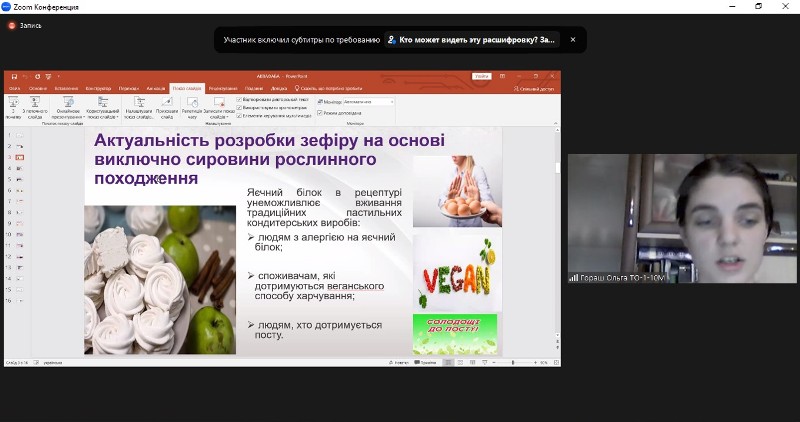Image resolution: width=800 pixels, height=422 pixels.
Task: Open the Монітор dropdown list
Action: [369, 102]
